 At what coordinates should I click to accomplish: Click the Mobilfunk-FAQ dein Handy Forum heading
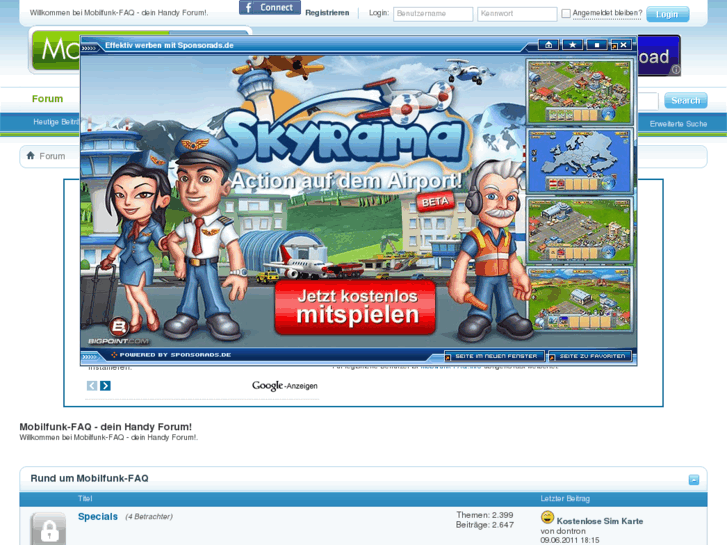105,427
